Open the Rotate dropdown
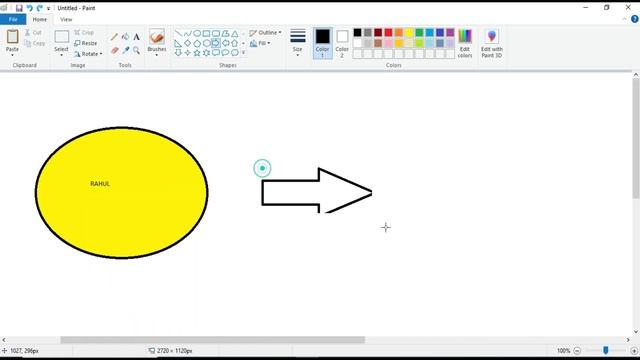The height and width of the screenshot is (360, 640). click(x=88, y=54)
